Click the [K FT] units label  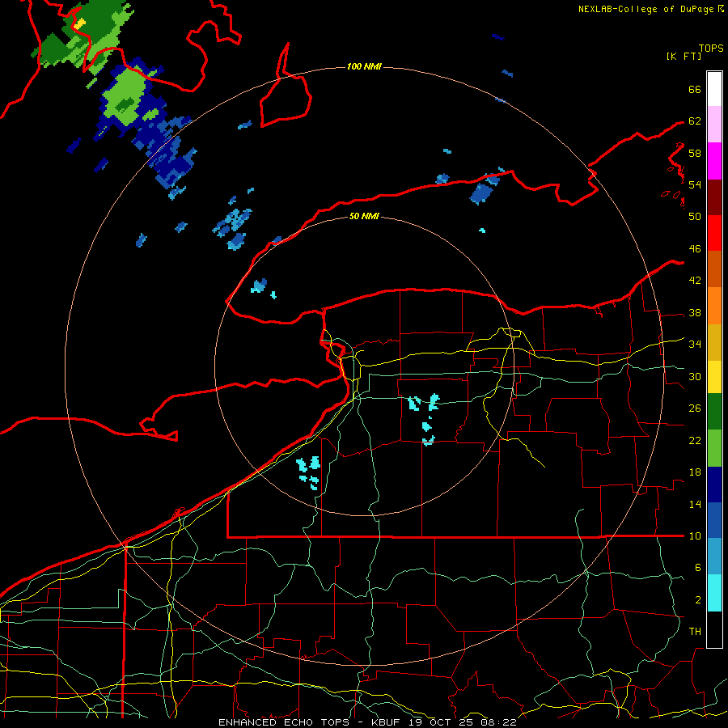coord(684,56)
